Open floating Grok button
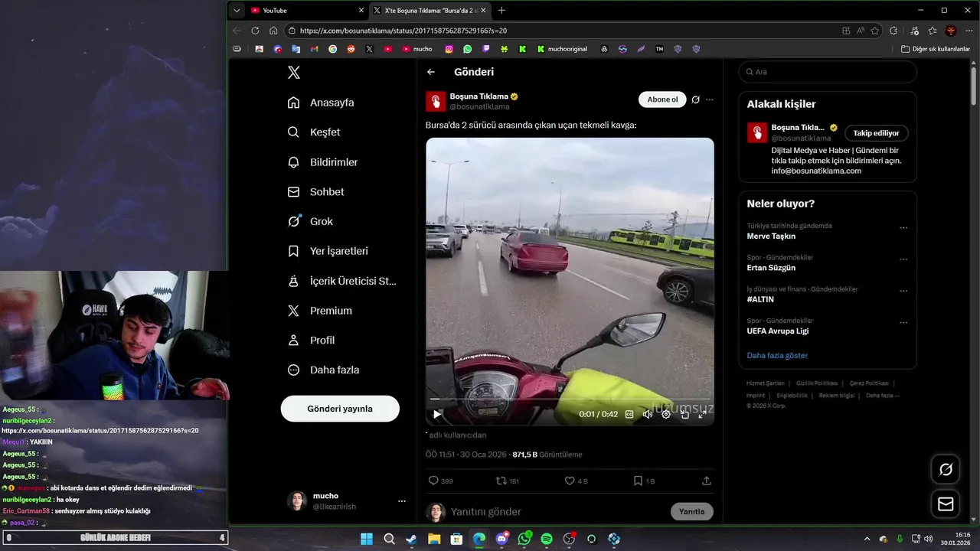980x551 pixels. tap(946, 469)
